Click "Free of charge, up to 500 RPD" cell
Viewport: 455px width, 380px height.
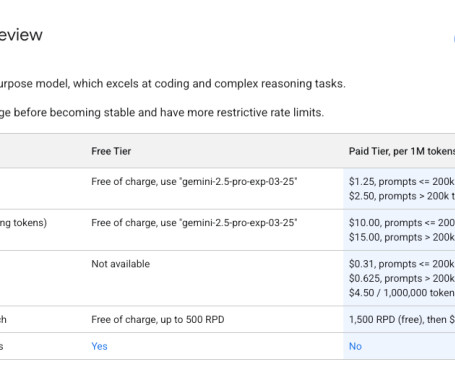coord(158,320)
